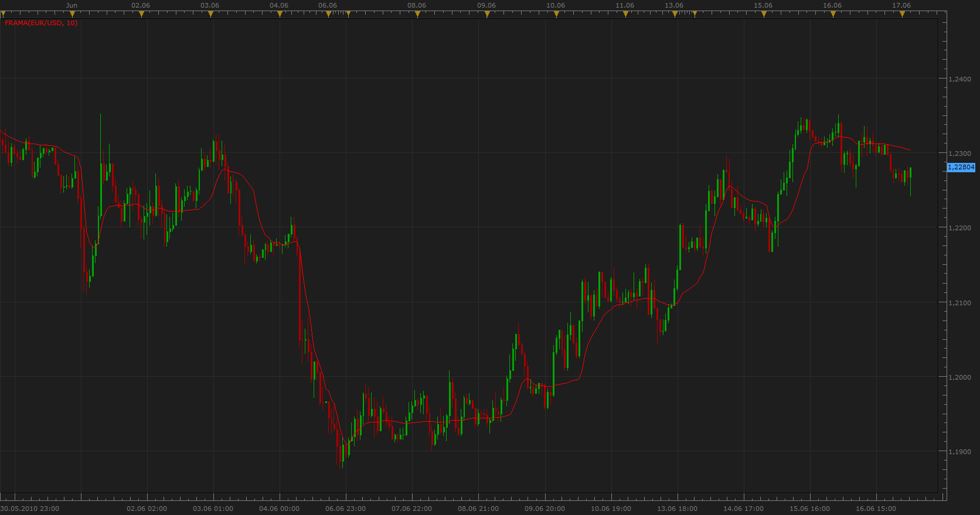
Task: Click the 15.06 date label on top axis
Action: tap(763, 5)
